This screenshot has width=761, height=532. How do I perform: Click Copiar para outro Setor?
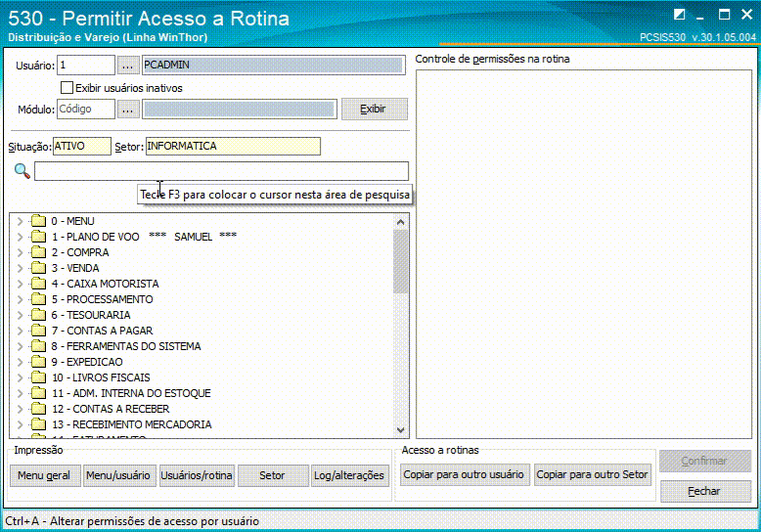(592, 474)
